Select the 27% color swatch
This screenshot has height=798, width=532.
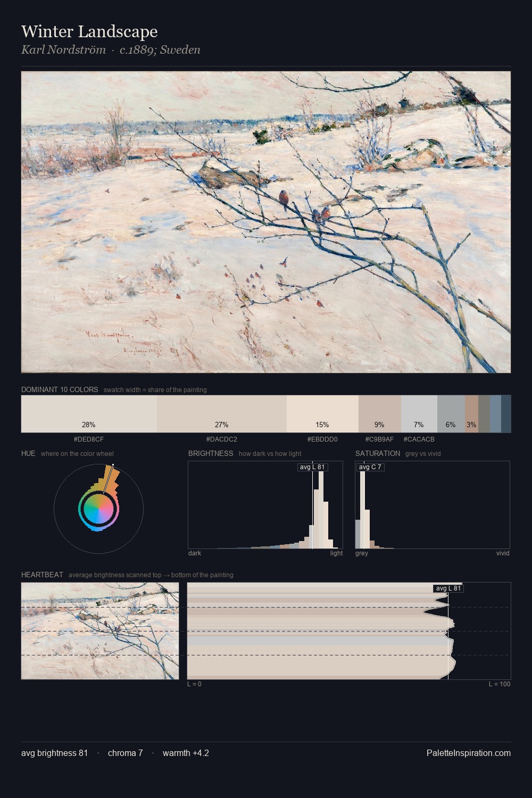coord(222,413)
